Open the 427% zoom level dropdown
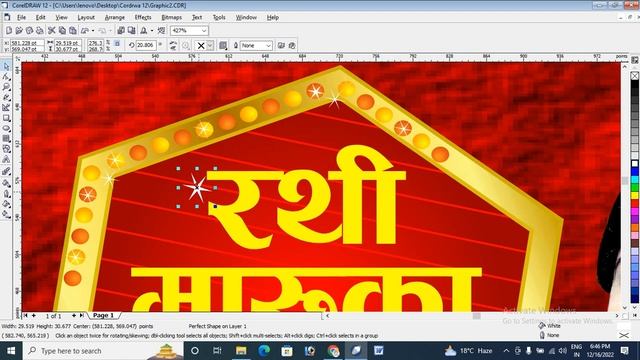Screen dimensions: 640x360 (x=204, y=31)
